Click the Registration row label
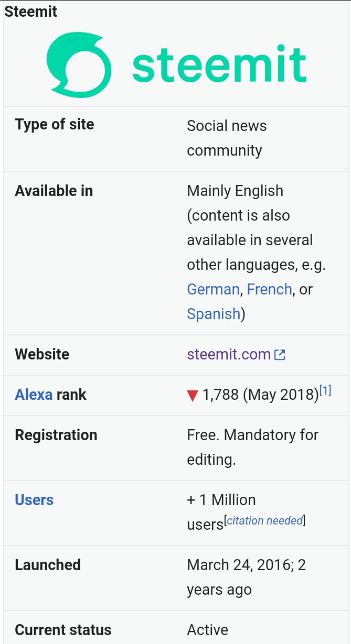Screen dimensions: 351x644 pyautogui.click(x=56, y=435)
